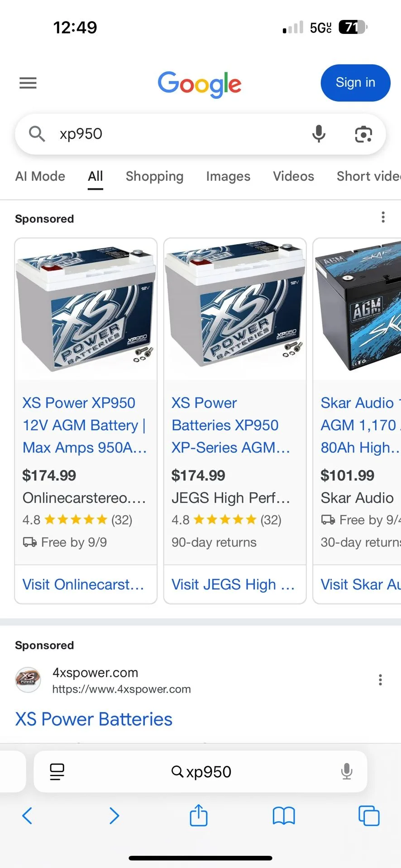
Task: Open the three-dot menu beside 4xspower.com ad
Action: (380, 680)
